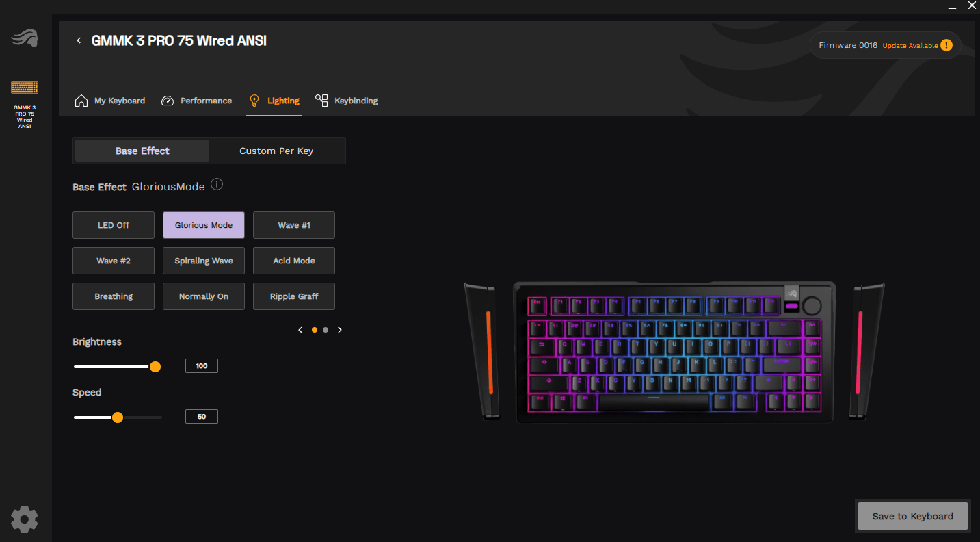
Task: Select the Base Effect mode
Action: coord(142,151)
